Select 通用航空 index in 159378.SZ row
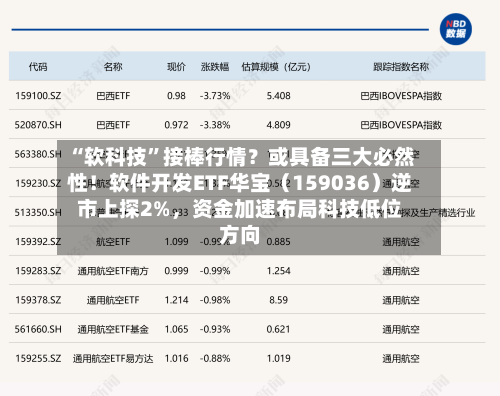 [x=401, y=300]
